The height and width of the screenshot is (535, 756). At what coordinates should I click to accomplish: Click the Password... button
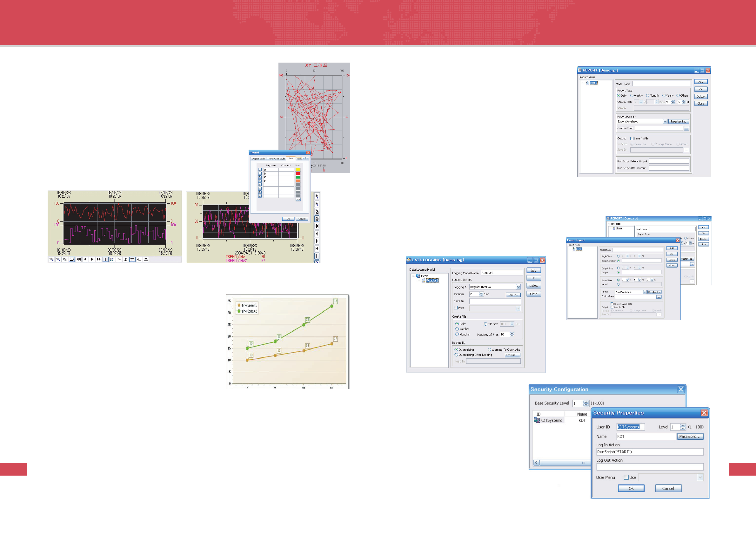coord(690,436)
